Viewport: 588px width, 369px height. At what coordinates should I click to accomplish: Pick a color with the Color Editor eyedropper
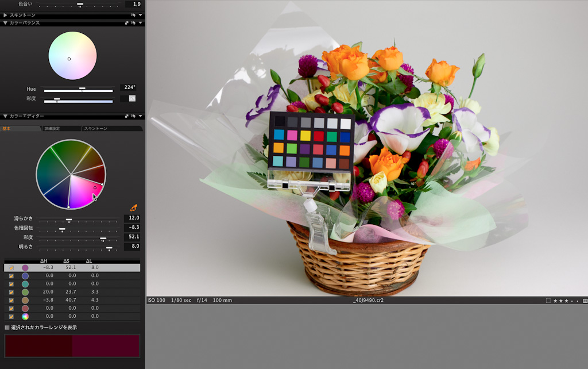tap(134, 208)
